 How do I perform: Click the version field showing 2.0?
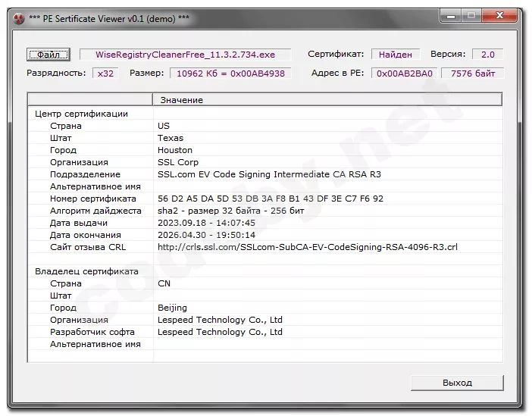(487, 55)
